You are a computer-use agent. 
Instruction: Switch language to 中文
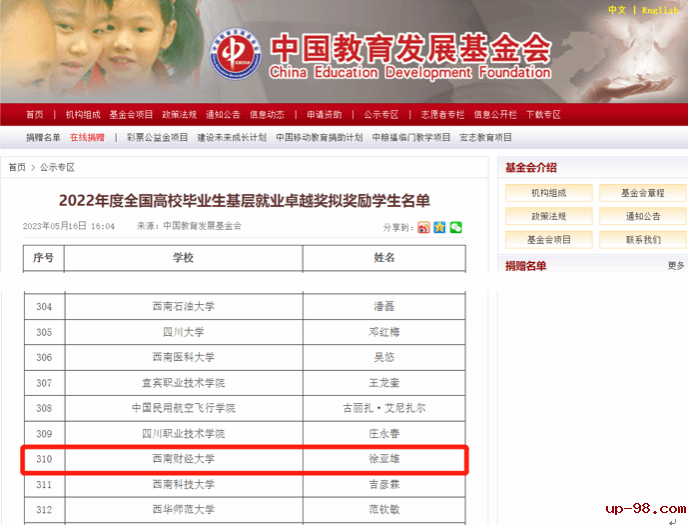[617, 10]
